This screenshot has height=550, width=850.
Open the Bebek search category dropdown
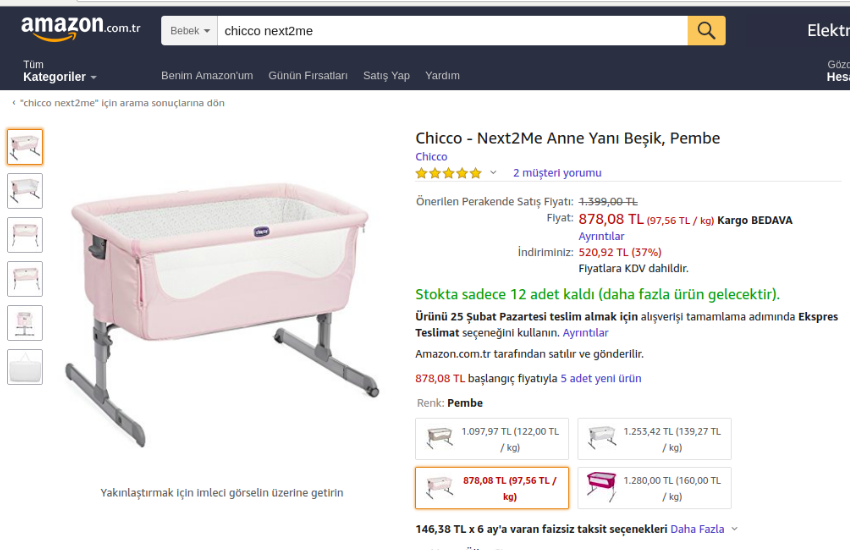coord(190,31)
